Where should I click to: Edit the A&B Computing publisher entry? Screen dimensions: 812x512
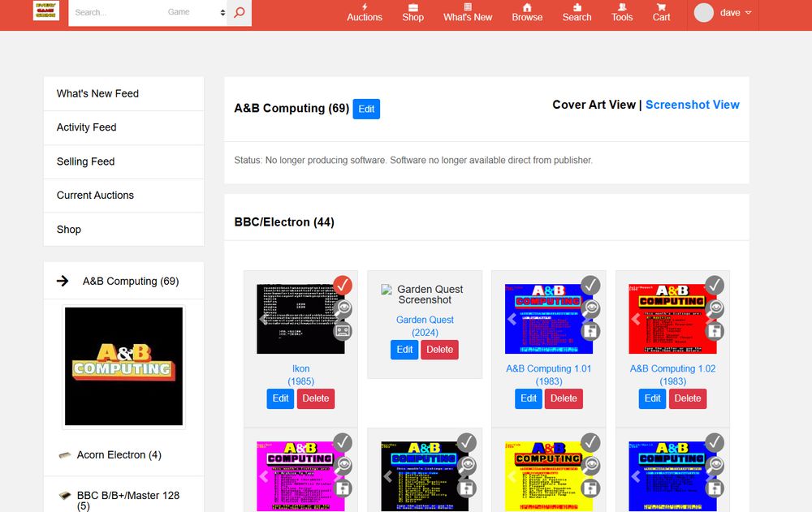pos(366,109)
